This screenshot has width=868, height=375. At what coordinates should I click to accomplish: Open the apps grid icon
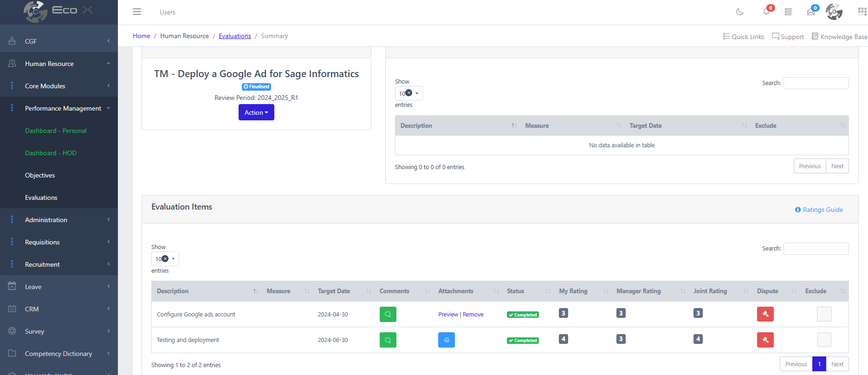point(862,12)
